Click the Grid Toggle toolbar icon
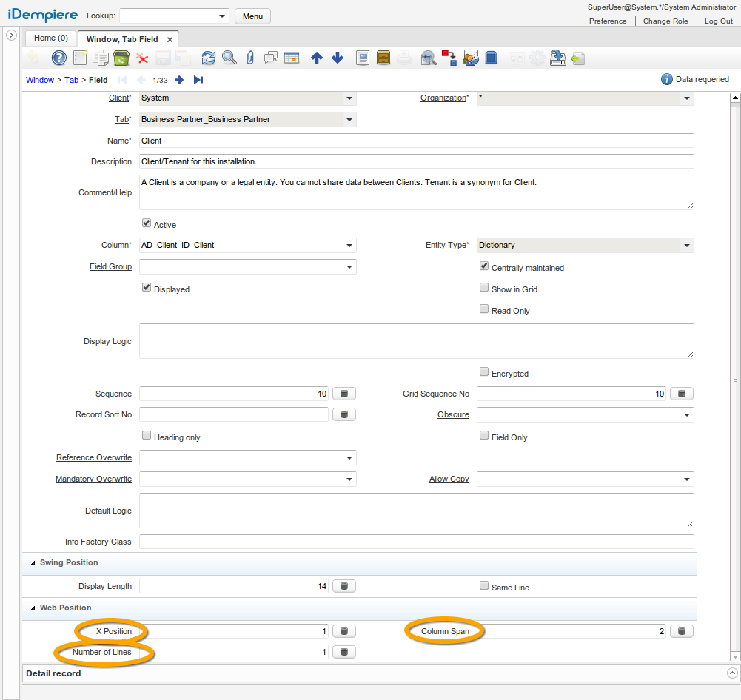This screenshot has height=700, width=741. [x=292, y=58]
